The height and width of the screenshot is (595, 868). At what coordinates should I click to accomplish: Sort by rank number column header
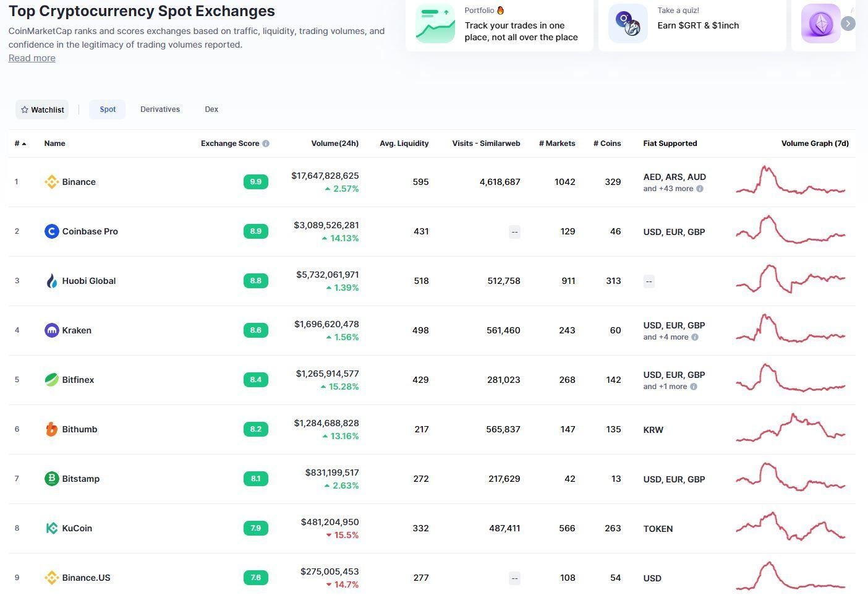pos(20,143)
